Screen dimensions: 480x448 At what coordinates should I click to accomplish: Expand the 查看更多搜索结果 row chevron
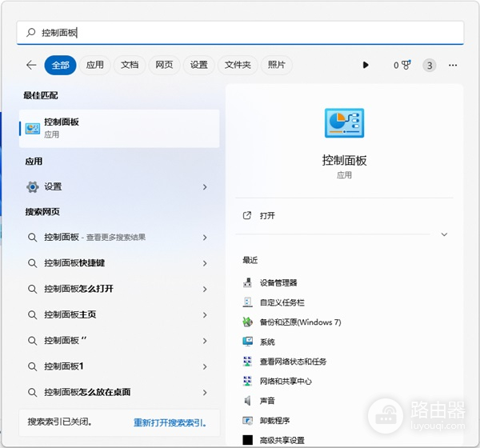(x=205, y=238)
